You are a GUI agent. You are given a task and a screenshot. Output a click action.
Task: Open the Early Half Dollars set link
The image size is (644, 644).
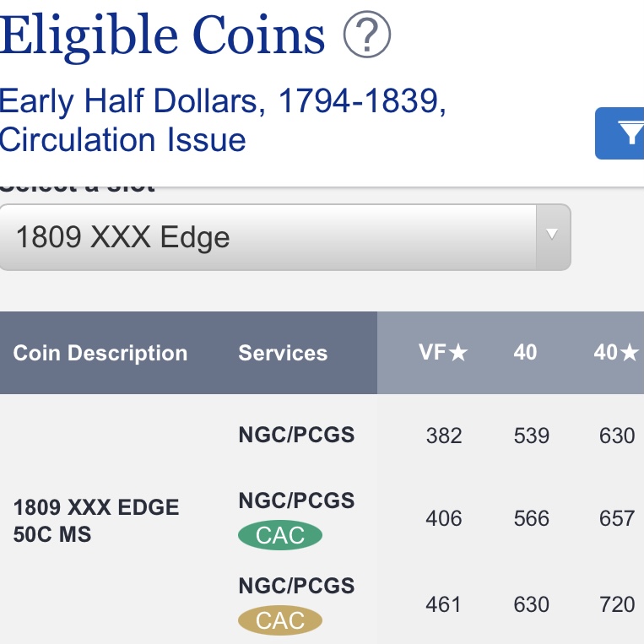coord(222,120)
